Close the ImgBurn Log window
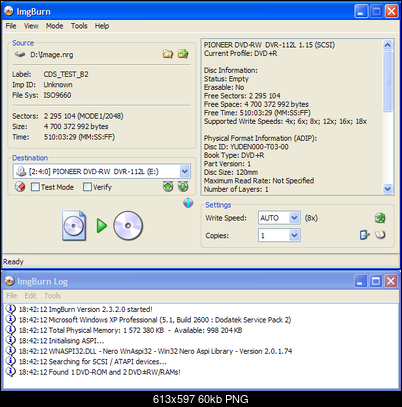 pos(391,281)
